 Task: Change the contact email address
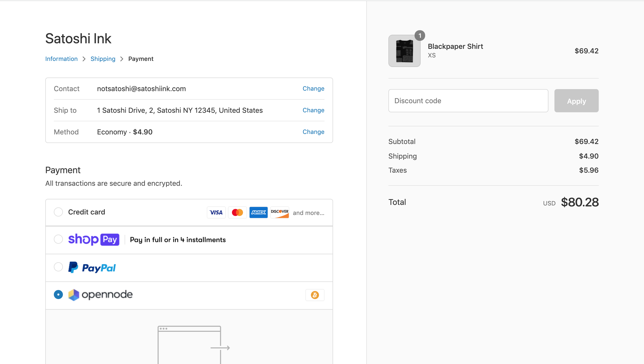click(x=313, y=89)
